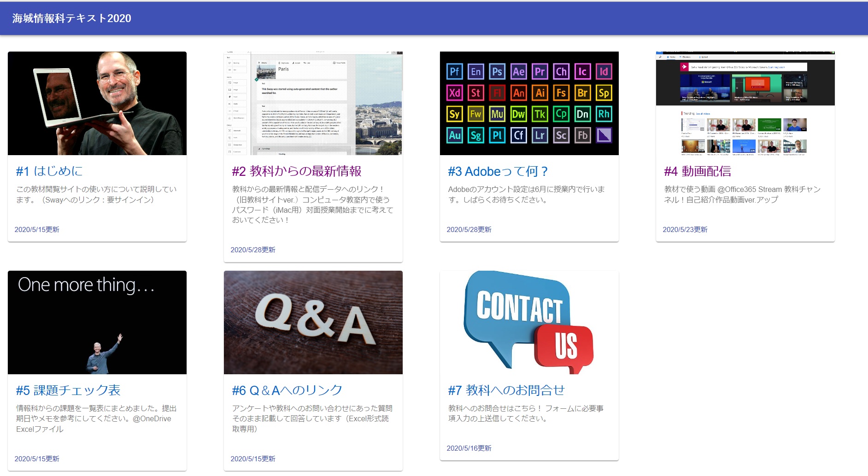
Task: Click the Dw Dreamweaver icon in Adobe image
Action: click(x=519, y=114)
